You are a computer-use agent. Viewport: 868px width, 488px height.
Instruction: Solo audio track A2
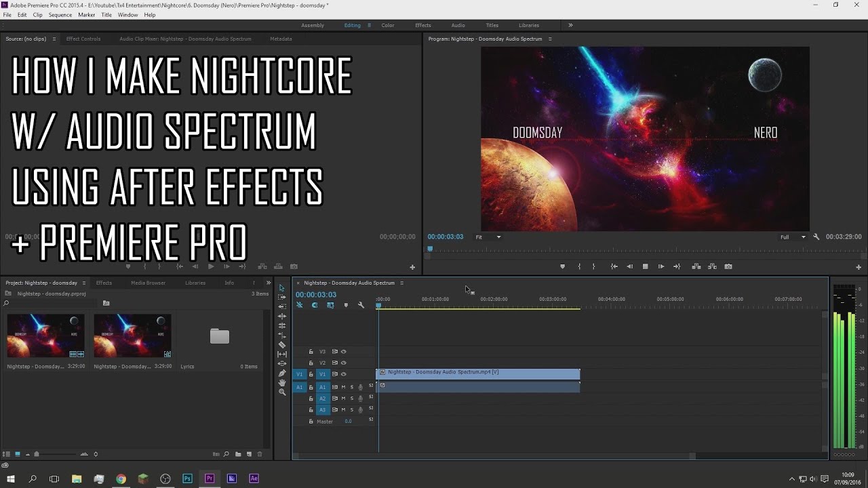pyautogui.click(x=351, y=399)
